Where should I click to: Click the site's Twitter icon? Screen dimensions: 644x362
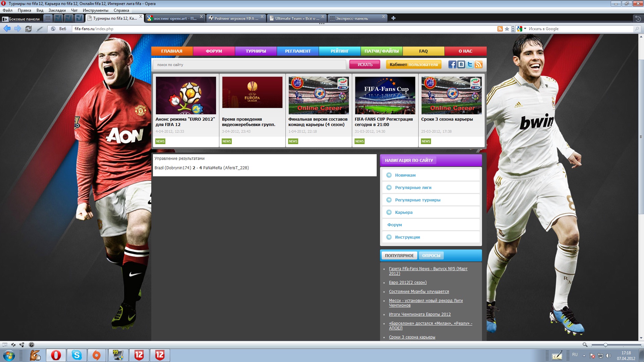pos(470,65)
